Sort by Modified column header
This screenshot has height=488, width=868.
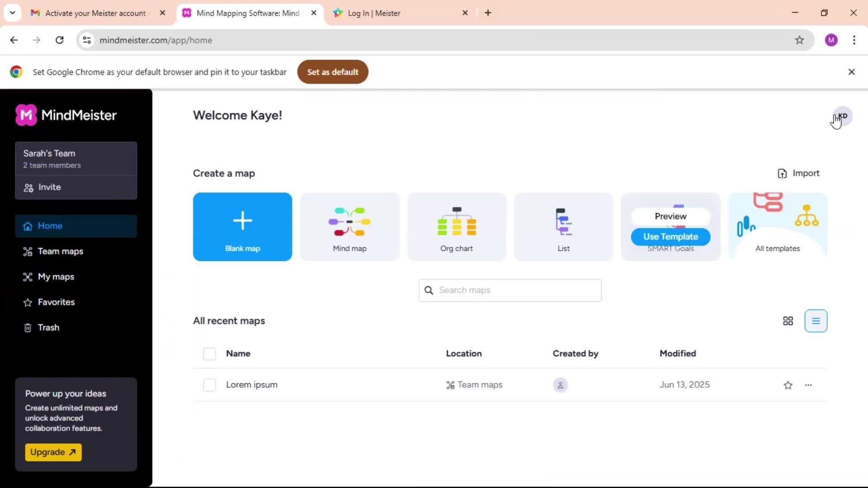click(x=678, y=354)
